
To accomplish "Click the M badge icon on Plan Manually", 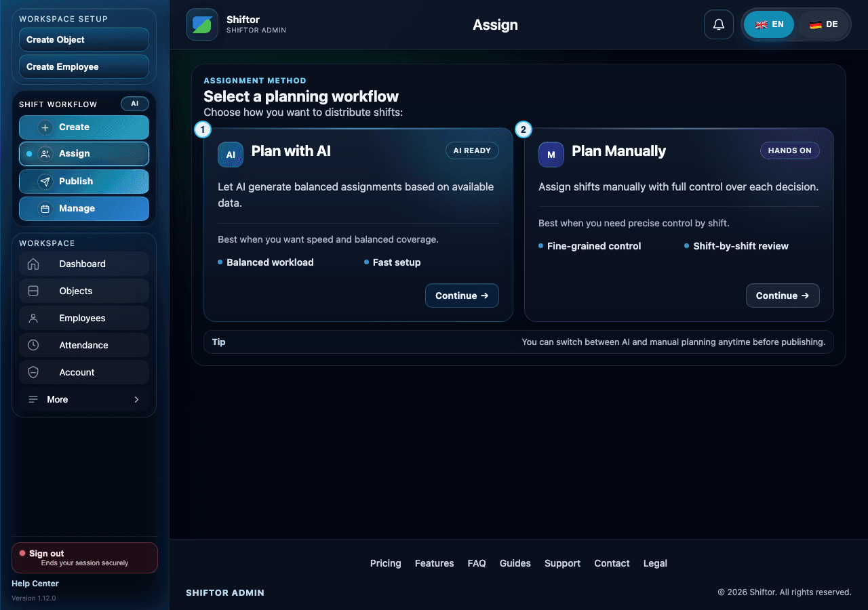I will [x=551, y=155].
